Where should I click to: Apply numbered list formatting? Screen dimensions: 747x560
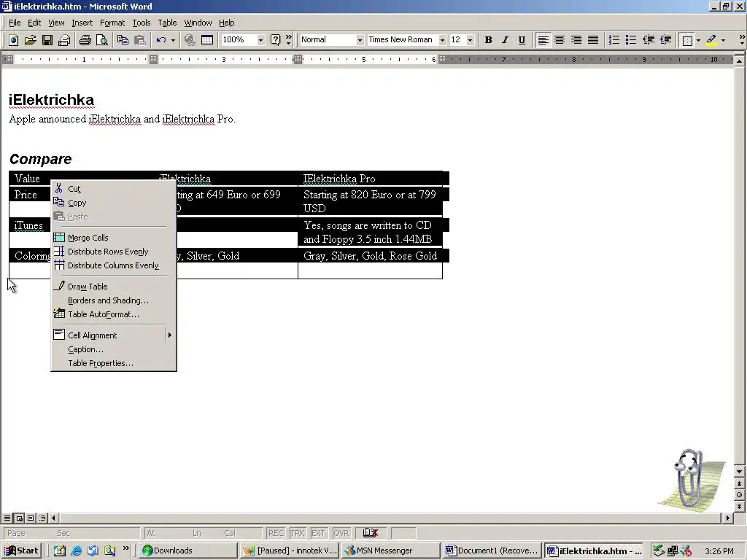click(614, 40)
